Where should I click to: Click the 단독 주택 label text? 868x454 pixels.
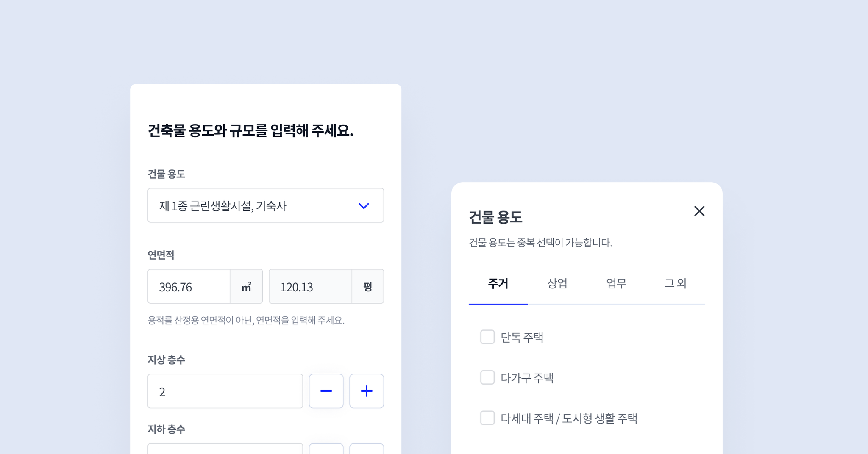point(522,338)
